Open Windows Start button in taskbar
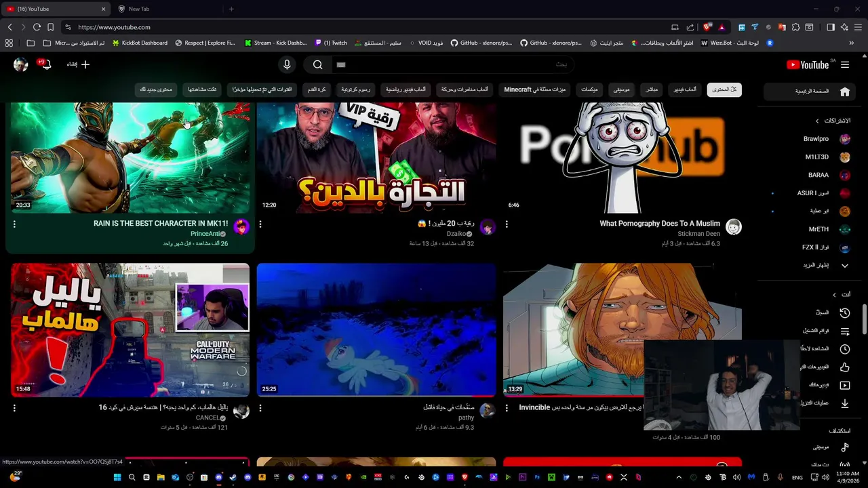The height and width of the screenshot is (488, 868). [x=117, y=477]
